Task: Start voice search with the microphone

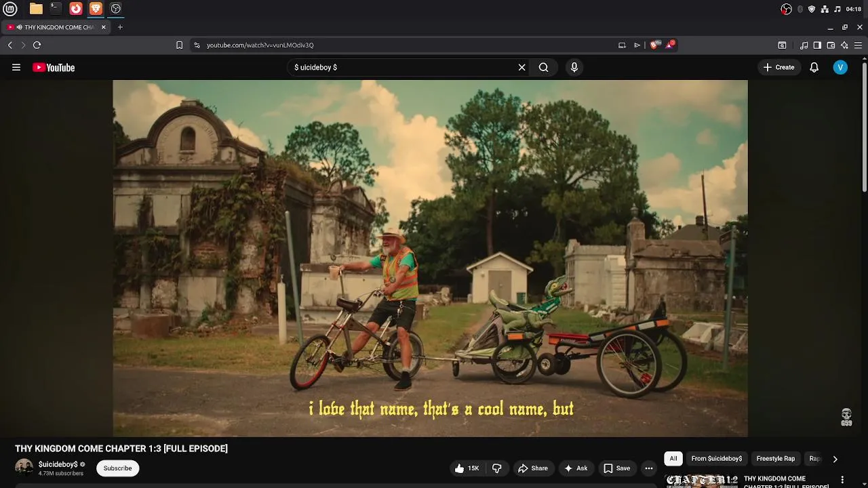Action: pyautogui.click(x=574, y=67)
